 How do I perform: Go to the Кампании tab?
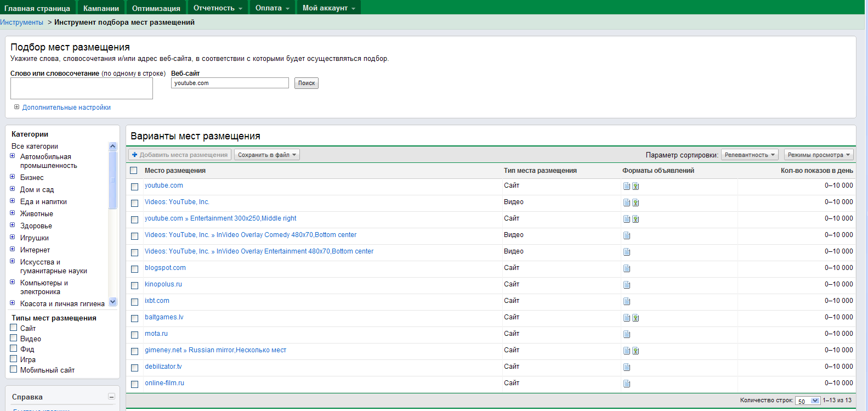click(x=101, y=8)
